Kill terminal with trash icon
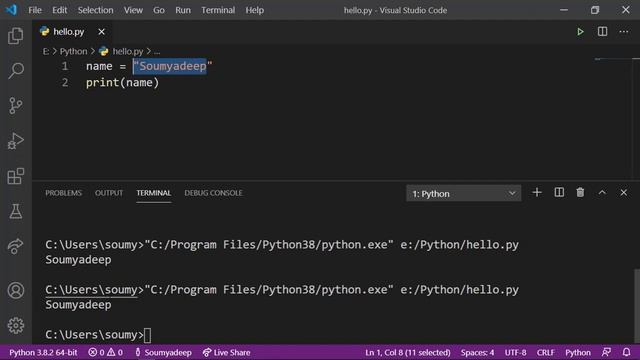640x360 pixels. tap(580, 192)
